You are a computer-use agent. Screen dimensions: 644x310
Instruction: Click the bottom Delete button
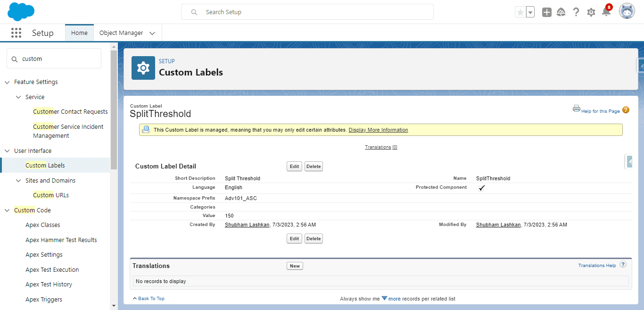tap(314, 238)
